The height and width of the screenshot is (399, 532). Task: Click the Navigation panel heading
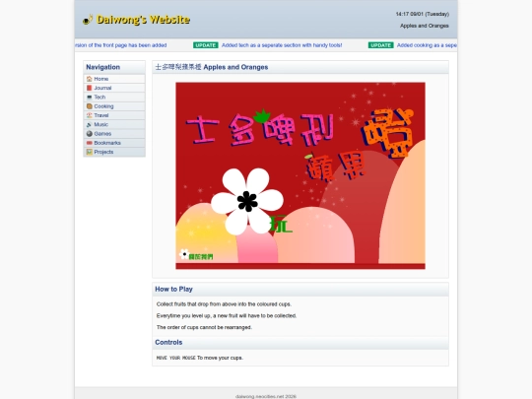click(103, 67)
